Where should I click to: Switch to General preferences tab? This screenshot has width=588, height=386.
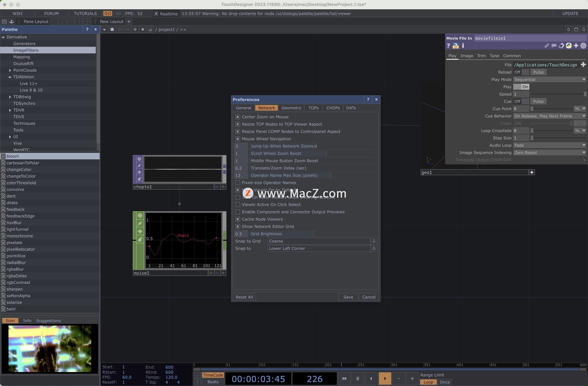[243, 108]
